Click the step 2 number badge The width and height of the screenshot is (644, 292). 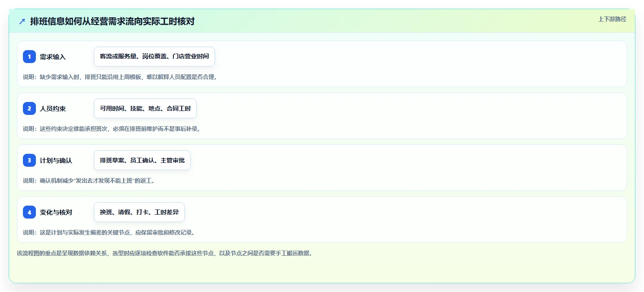tap(29, 108)
